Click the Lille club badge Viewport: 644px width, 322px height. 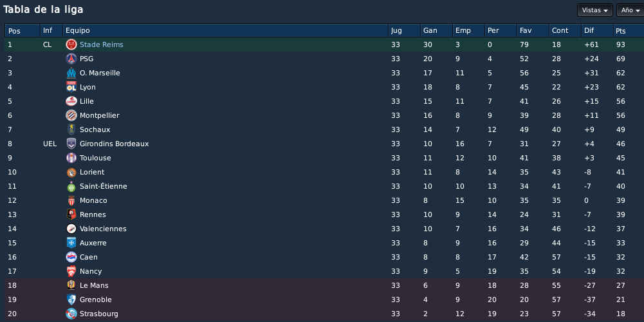[71, 101]
